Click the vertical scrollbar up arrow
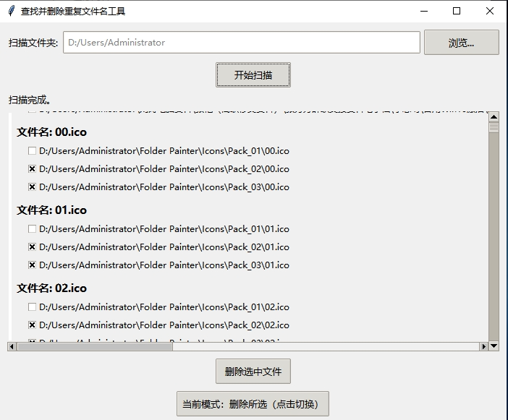The image size is (508, 420). 494,116
